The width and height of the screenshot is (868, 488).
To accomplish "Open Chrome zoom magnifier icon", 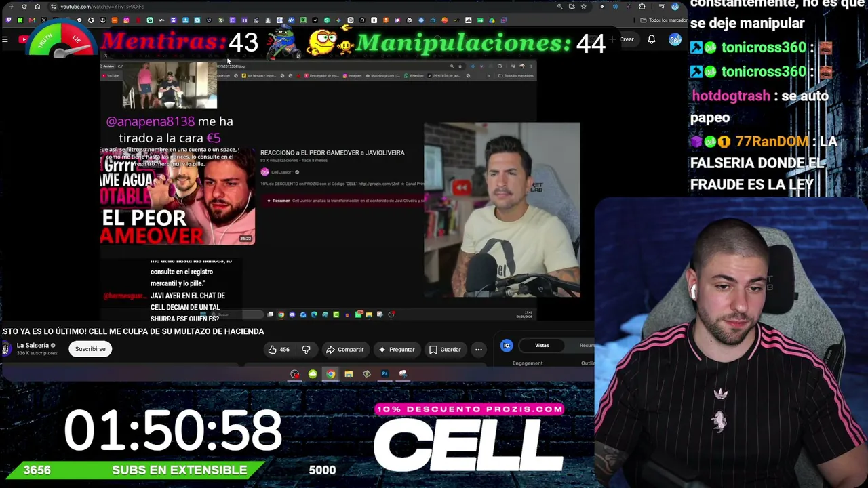I will click(559, 7).
